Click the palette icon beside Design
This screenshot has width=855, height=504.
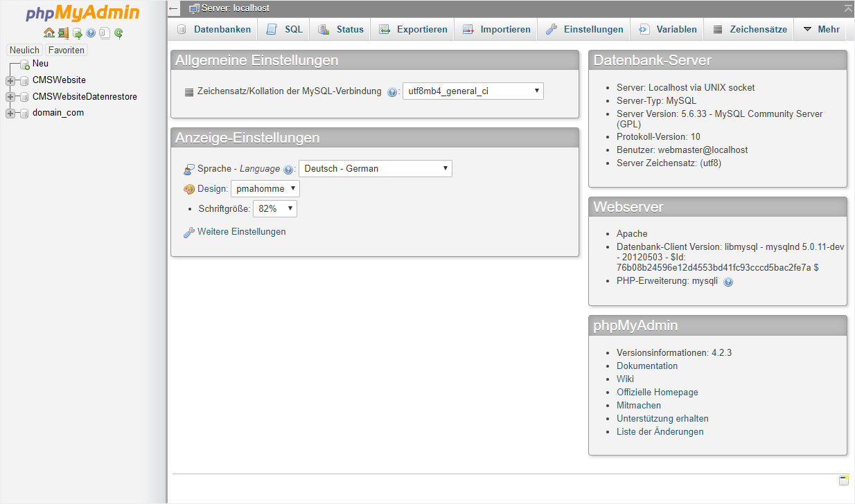(189, 189)
